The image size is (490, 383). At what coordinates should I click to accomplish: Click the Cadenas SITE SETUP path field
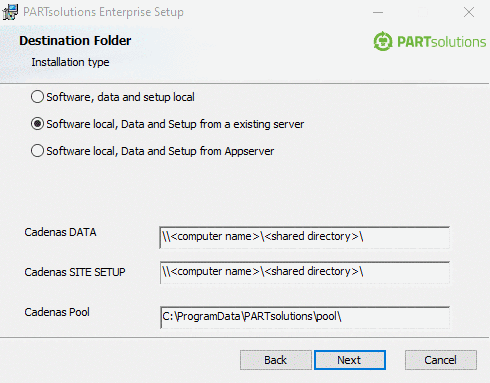305,272
